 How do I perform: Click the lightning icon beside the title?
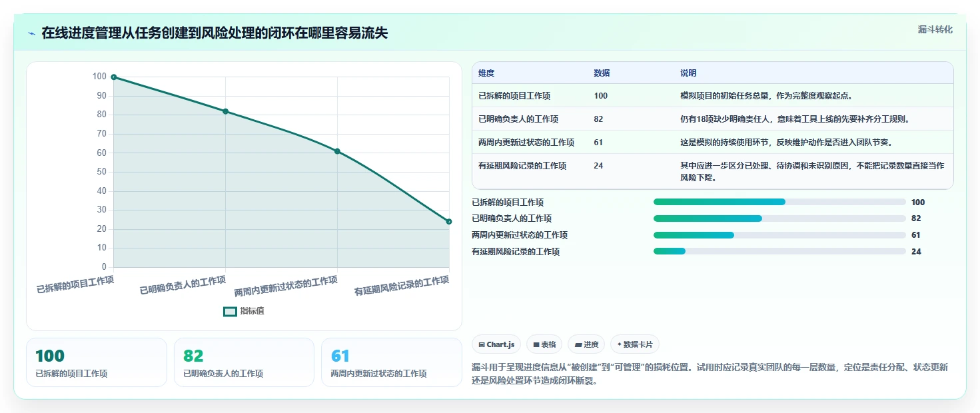coord(31,33)
